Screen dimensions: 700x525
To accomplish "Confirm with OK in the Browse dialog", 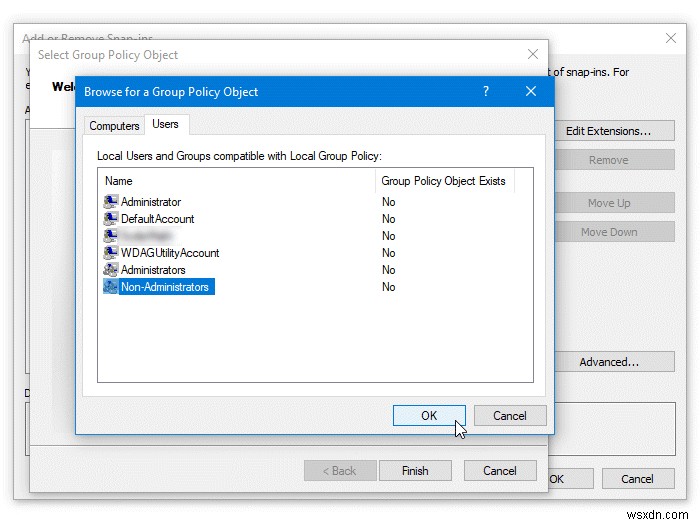I will point(429,416).
